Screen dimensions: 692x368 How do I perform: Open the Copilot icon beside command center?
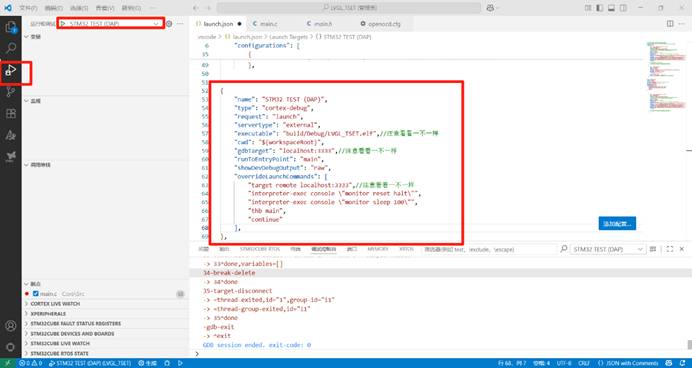point(490,8)
